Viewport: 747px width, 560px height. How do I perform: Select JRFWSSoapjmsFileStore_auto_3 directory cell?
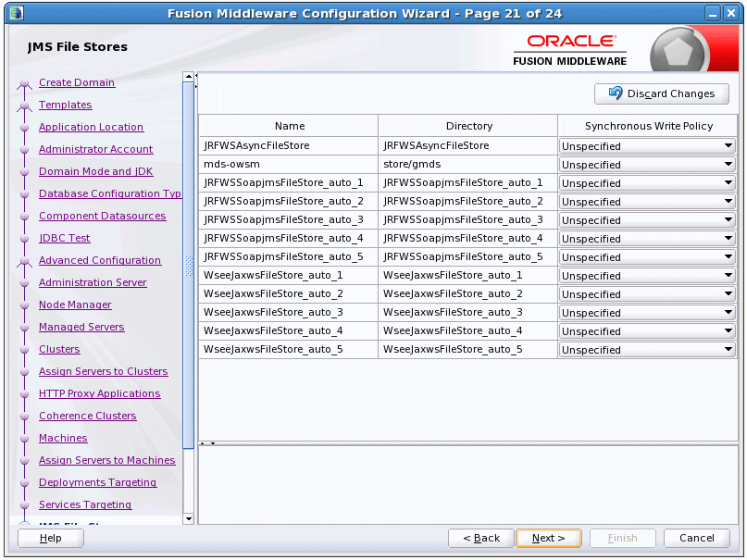(467, 220)
